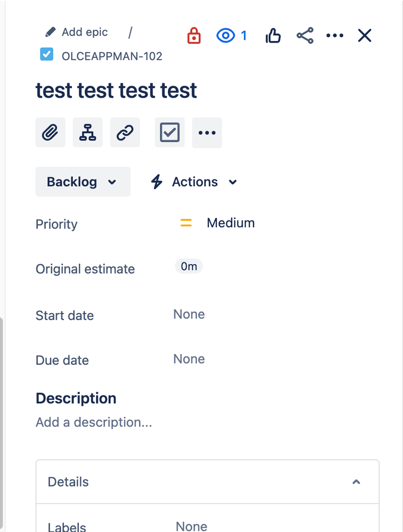Click the thumbs up vote icon

click(273, 36)
